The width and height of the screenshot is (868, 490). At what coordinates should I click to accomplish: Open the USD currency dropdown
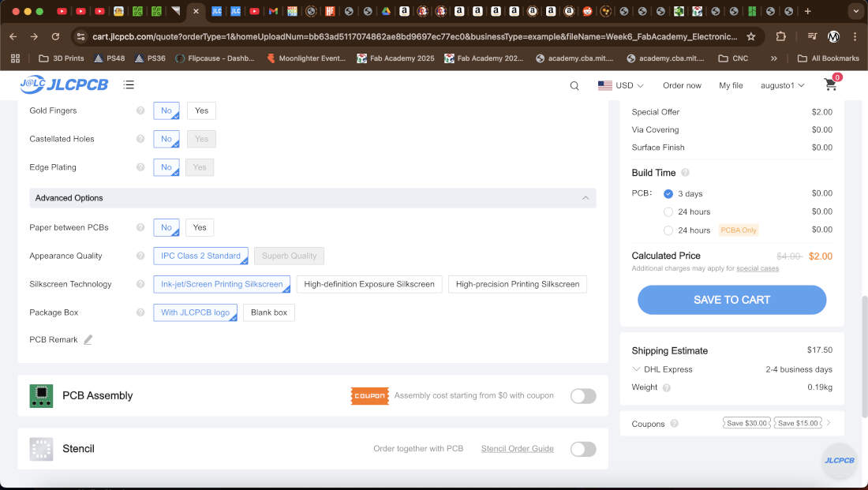620,85
